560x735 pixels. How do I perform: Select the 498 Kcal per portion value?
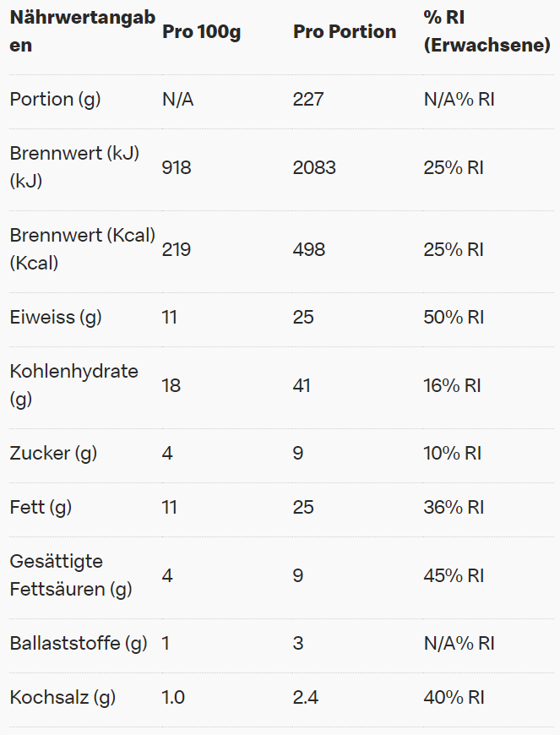click(x=309, y=249)
